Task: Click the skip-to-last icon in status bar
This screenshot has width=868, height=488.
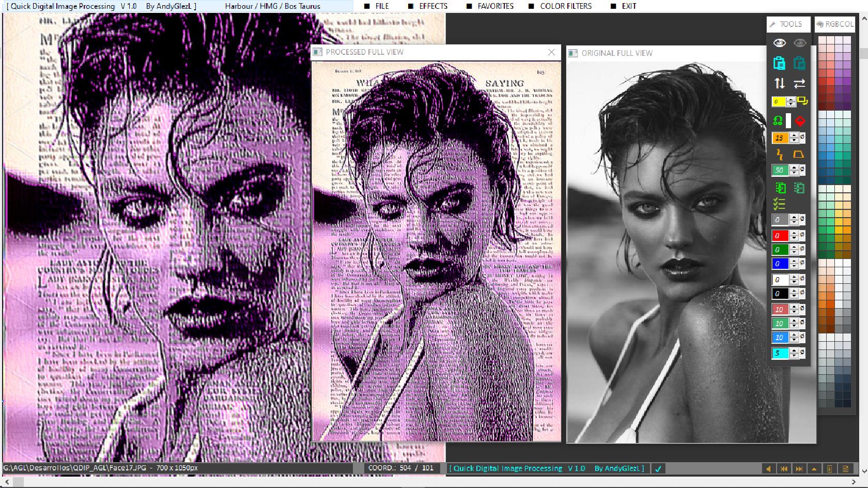Action: click(x=799, y=469)
